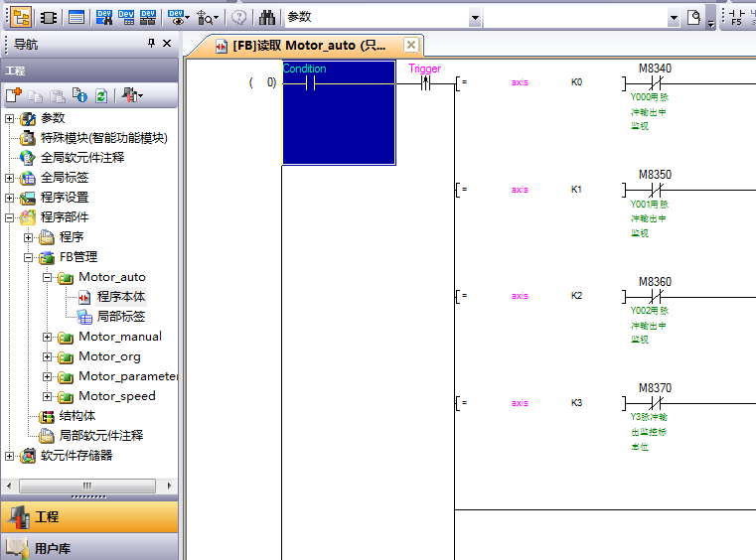Click the green refresh icon in project toolbar

tap(101, 95)
